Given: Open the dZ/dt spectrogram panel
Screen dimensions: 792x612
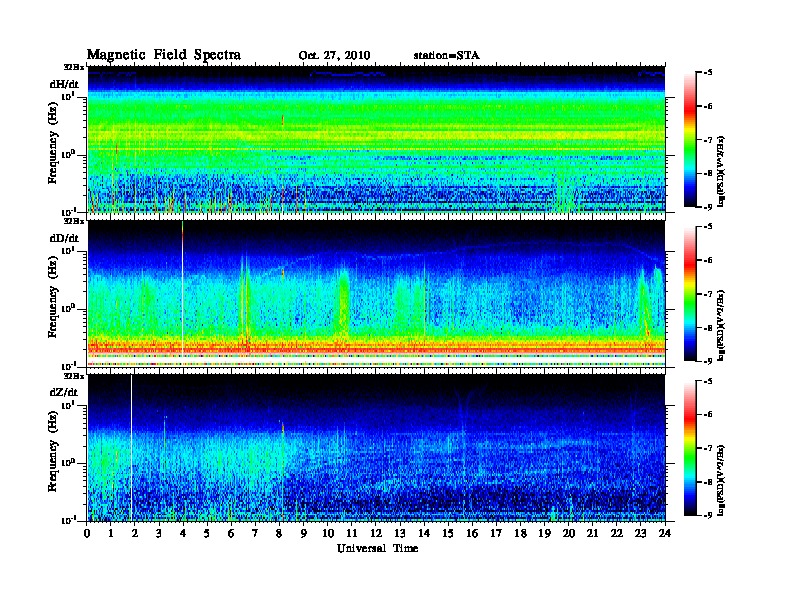Looking at the screenshot, I should coord(376,448).
